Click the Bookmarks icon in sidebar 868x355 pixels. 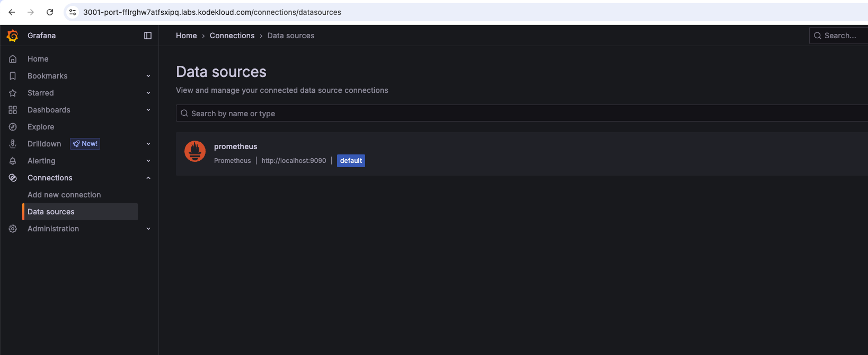[x=13, y=76]
